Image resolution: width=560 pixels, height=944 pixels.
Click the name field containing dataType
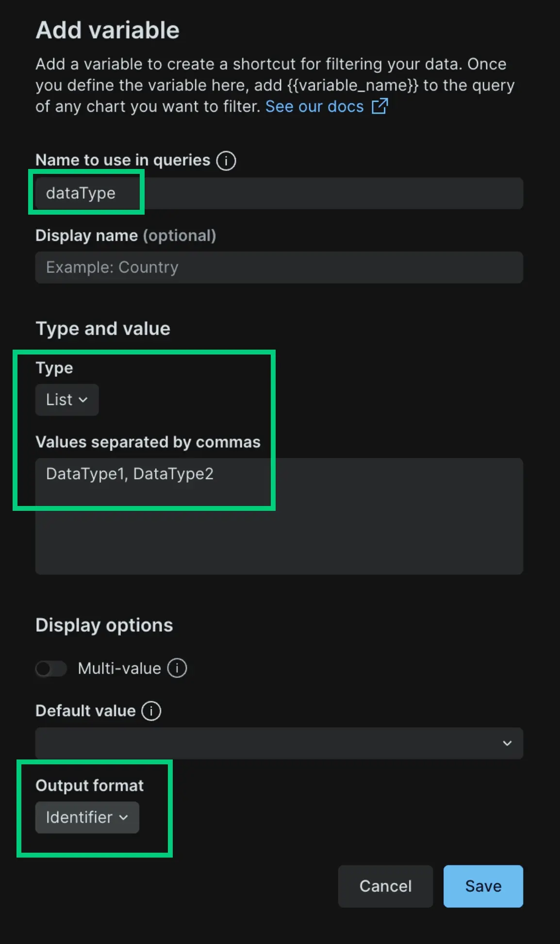point(279,193)
